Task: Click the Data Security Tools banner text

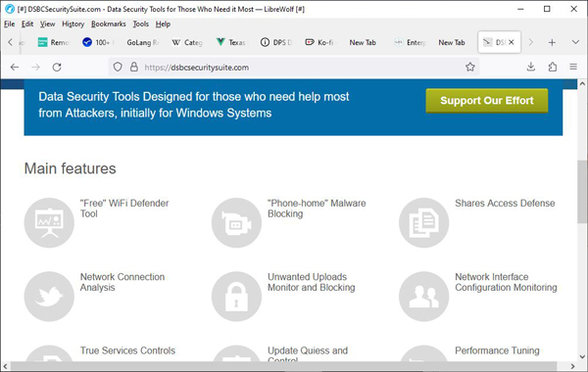Action: coord(193,105)
